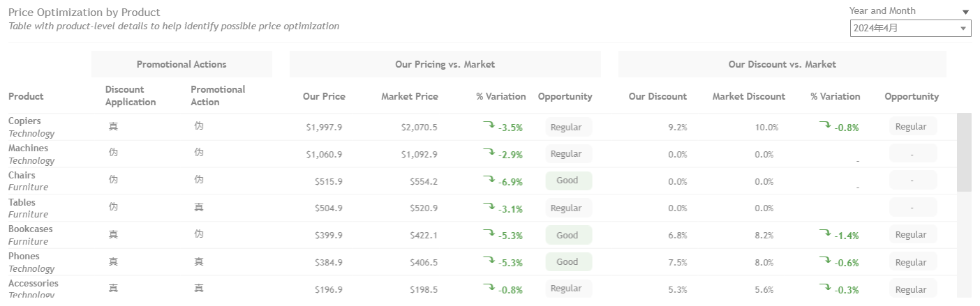
Task: Click the Market Price column header
Action: (410, 96)
